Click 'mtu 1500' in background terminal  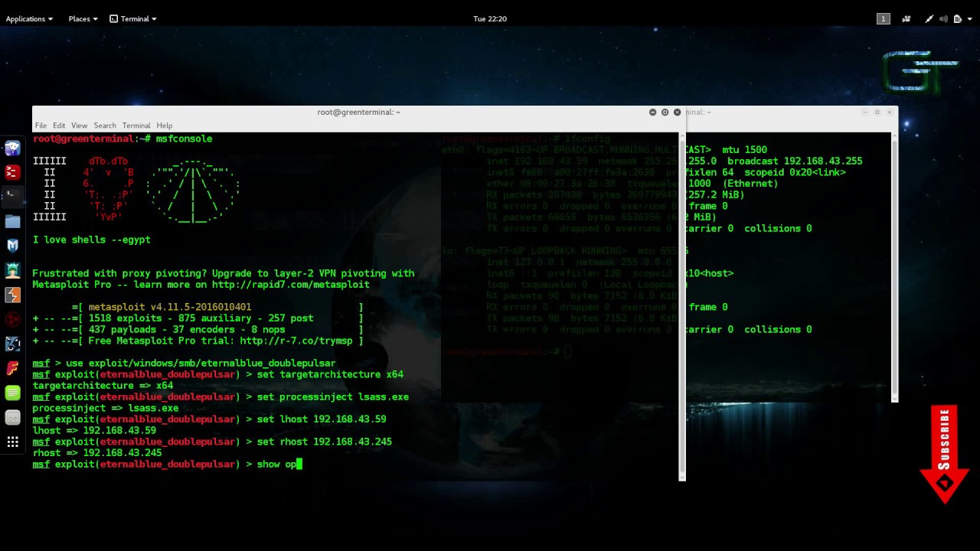coord(744,150)
